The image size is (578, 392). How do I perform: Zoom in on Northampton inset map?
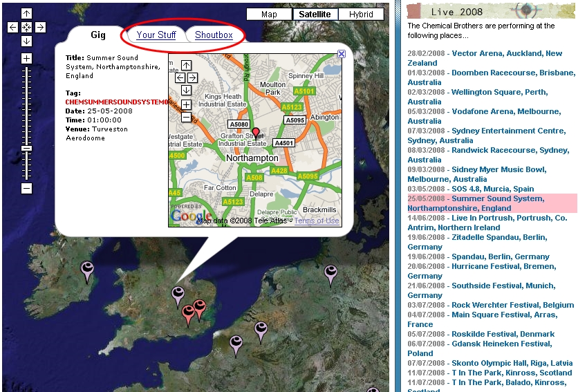(x=186, y=104)
